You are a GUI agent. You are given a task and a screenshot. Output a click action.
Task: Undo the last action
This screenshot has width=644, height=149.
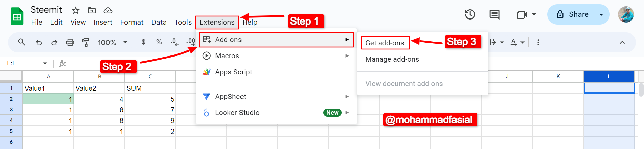pyautogui.click(x=39, y=42)
